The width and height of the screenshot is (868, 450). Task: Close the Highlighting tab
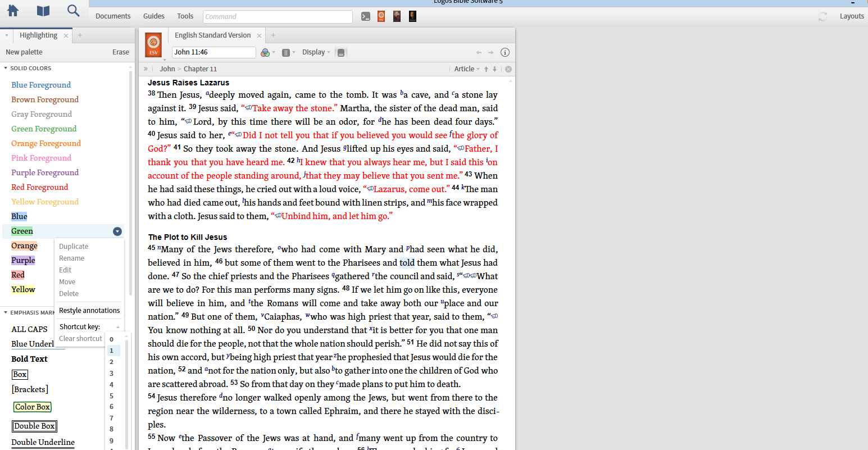click(66, 35)
